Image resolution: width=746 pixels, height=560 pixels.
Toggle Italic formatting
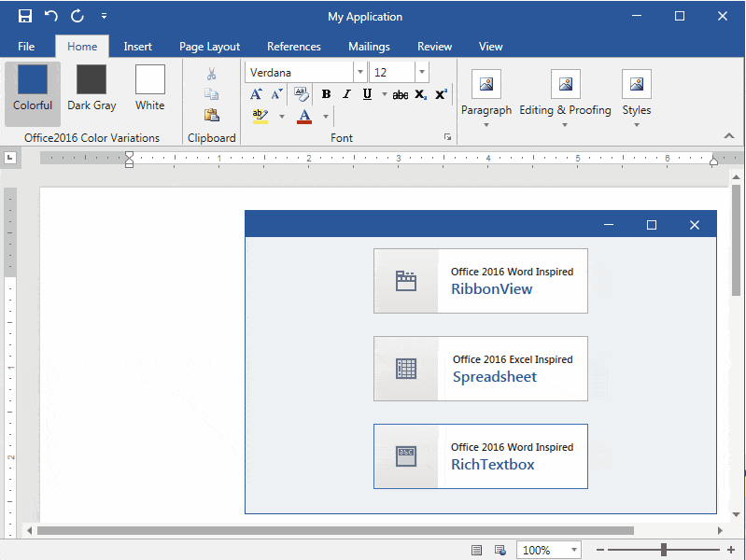pyautogui.click(x=346, y=94)
